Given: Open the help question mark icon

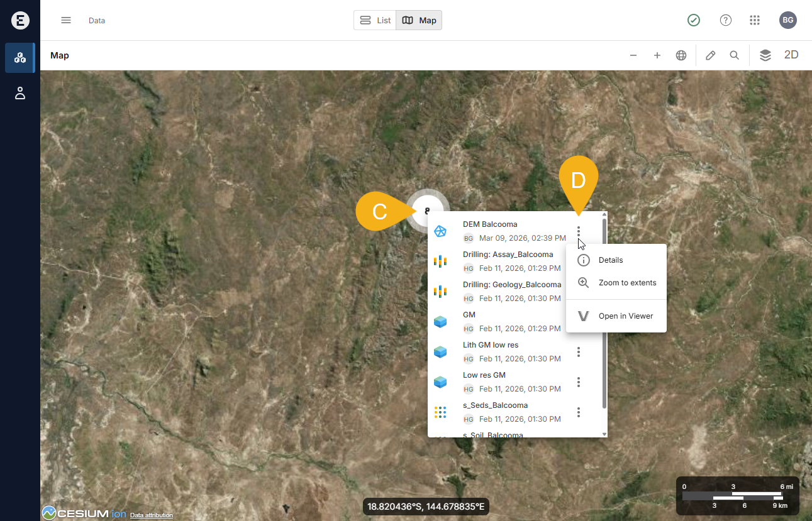Looking at the screenshot, I should coord(726,20).
